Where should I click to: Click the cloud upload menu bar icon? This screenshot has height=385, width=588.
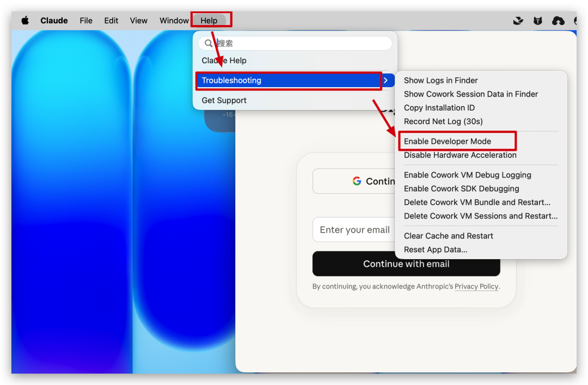(x=558, y=21)
